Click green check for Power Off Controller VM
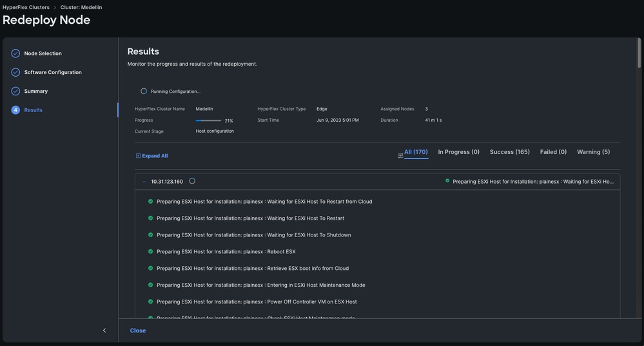 click(x=150, y=302)
